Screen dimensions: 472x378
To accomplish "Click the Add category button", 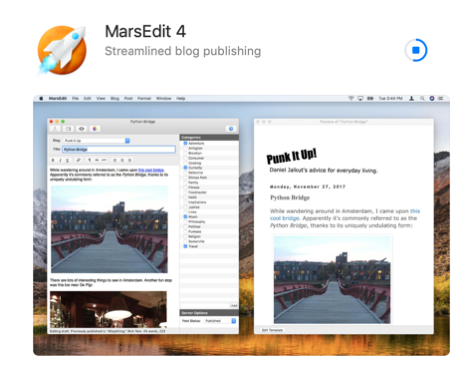I will tap(234, 305).
